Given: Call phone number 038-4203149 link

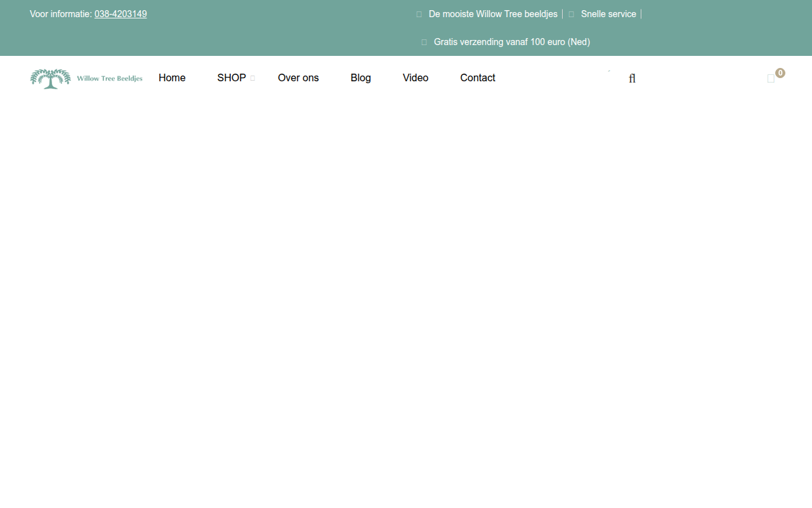Looking at the screenshot, I should pyautogui.click(x=121, y=14).
